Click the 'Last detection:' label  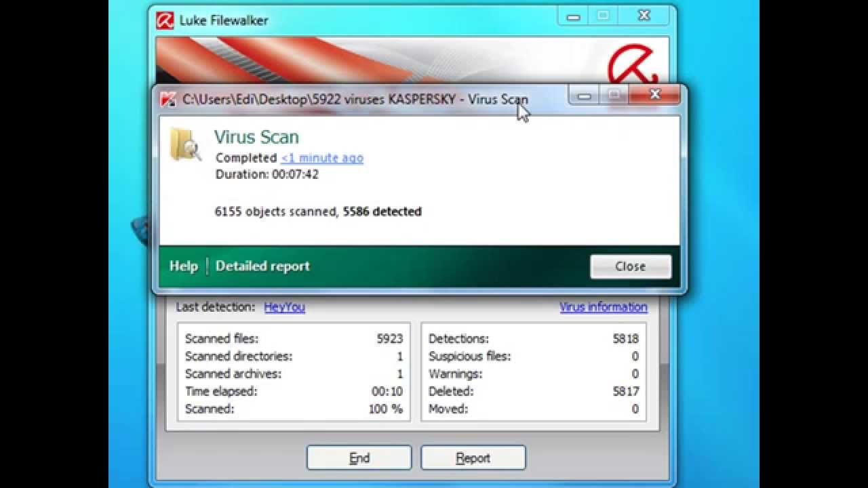coord(216,307)
